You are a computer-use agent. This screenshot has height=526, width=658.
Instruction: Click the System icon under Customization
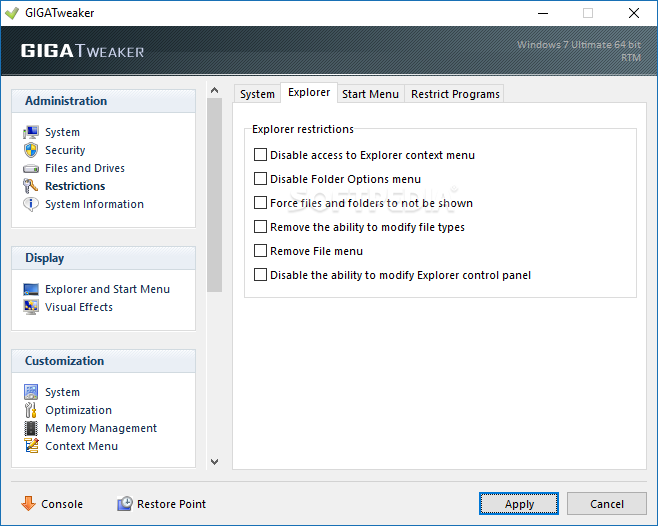point(31,392)
